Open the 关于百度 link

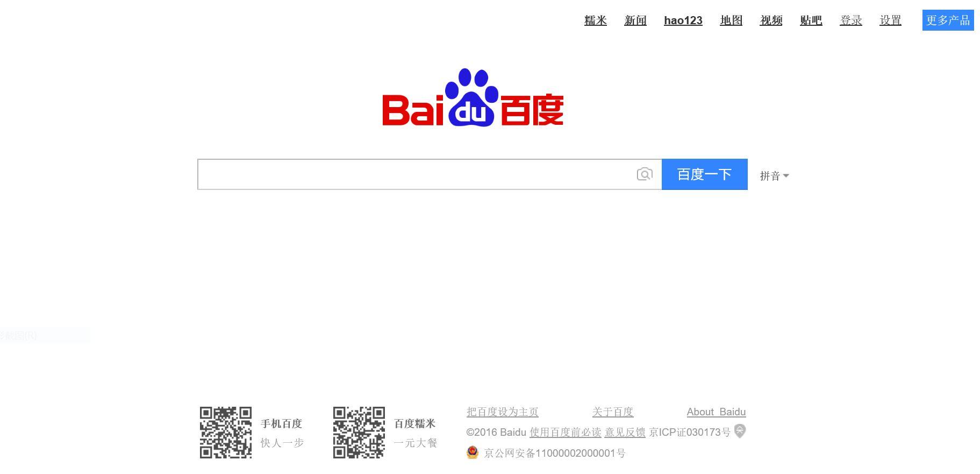pos(613,412)
